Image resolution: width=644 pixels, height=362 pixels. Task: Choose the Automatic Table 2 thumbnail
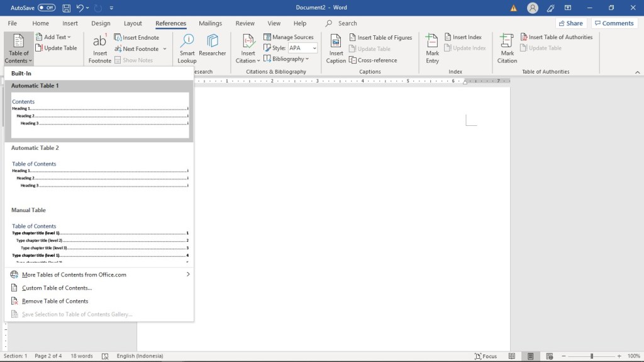click(x=99, y=175)
